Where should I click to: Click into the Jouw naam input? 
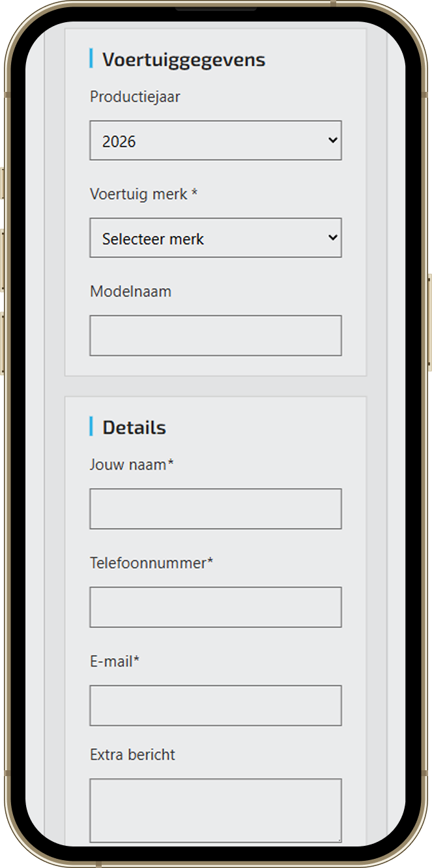(215, 508)
